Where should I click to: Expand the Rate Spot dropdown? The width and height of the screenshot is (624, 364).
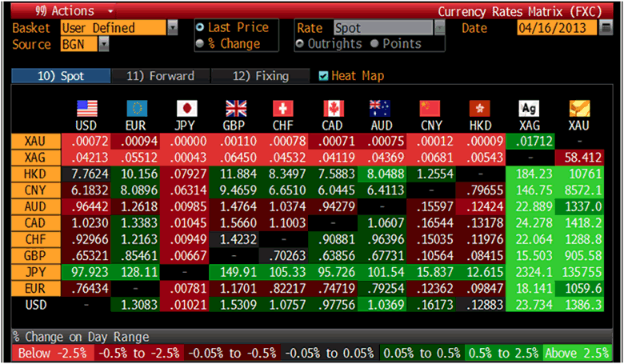point(438,28)
